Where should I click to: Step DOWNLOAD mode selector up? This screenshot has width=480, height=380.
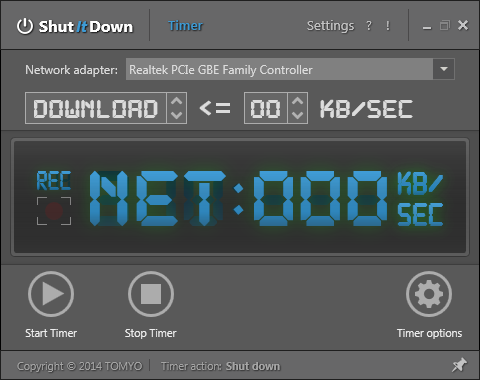[x=176, y=101]
